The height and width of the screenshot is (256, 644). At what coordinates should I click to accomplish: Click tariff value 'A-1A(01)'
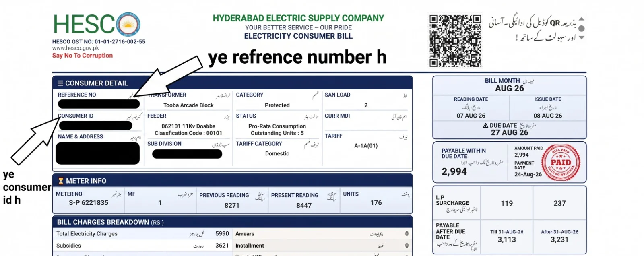click(366, 146)
